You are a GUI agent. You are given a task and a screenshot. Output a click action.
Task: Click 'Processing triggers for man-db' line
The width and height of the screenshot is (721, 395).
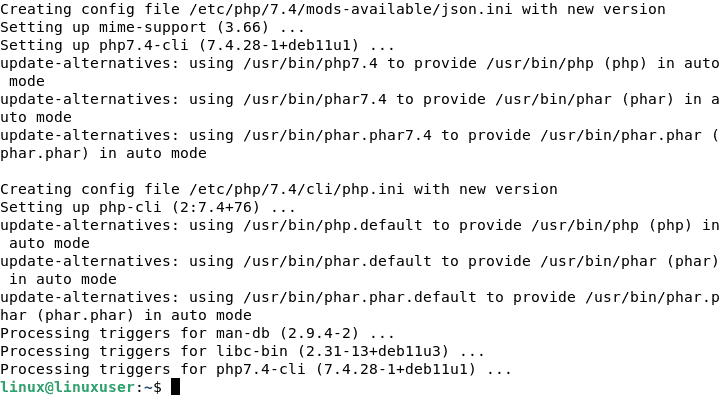[197, 333]
